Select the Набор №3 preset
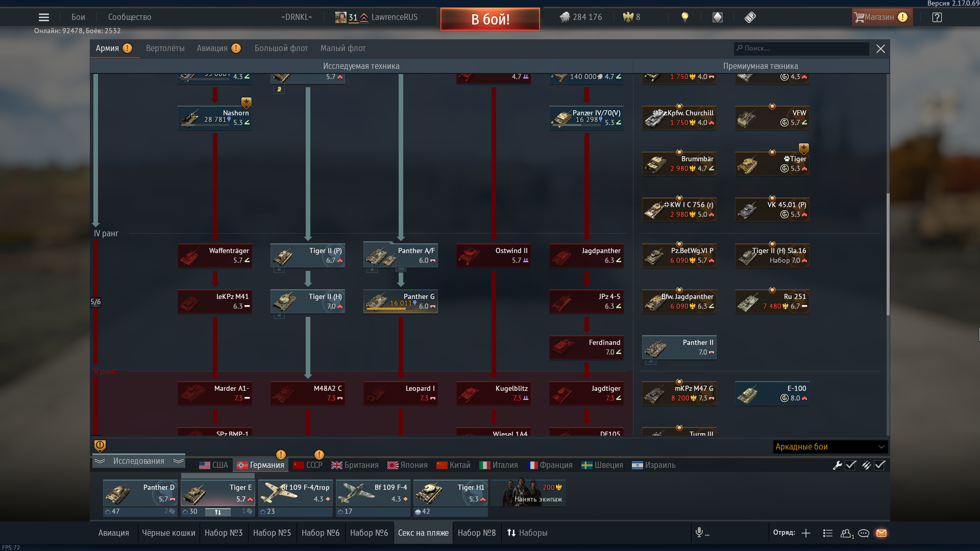Image resolution: width=980 pixels, height=551 pixels. 224,533
